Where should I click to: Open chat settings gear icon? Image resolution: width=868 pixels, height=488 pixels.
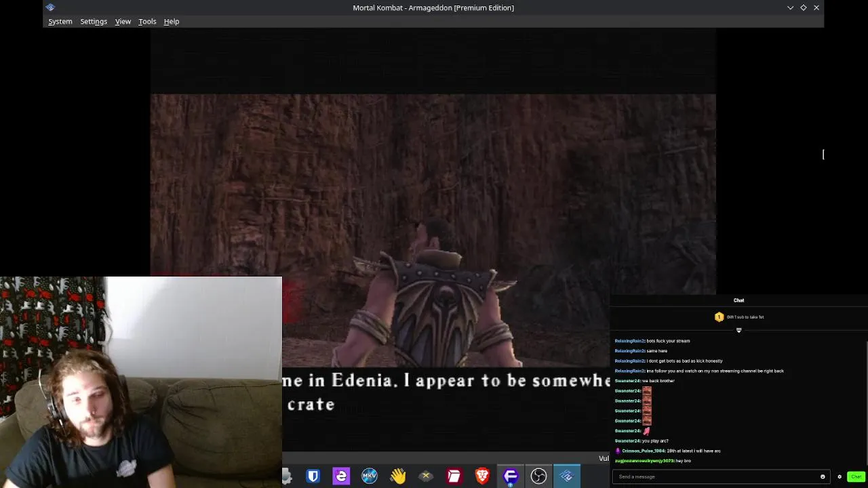point(840,476)
